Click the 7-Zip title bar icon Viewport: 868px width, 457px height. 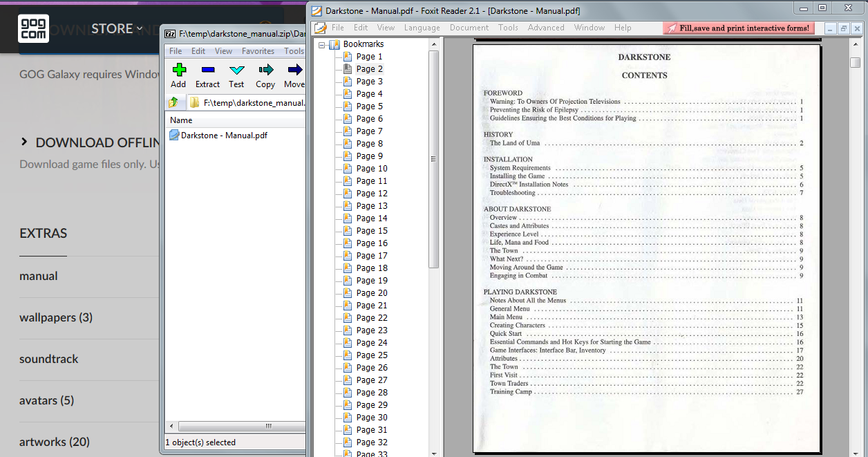[x=170, y=33]
